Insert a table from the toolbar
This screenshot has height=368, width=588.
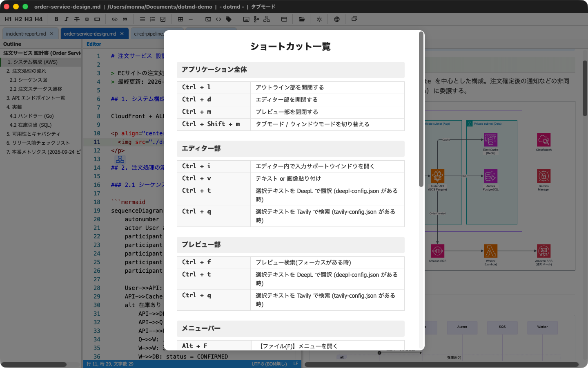click(180, 19)
